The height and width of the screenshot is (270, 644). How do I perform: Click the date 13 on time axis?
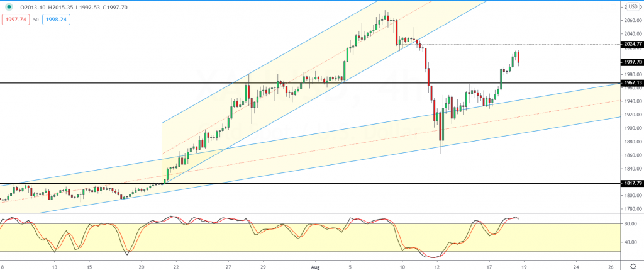[54, 266]
